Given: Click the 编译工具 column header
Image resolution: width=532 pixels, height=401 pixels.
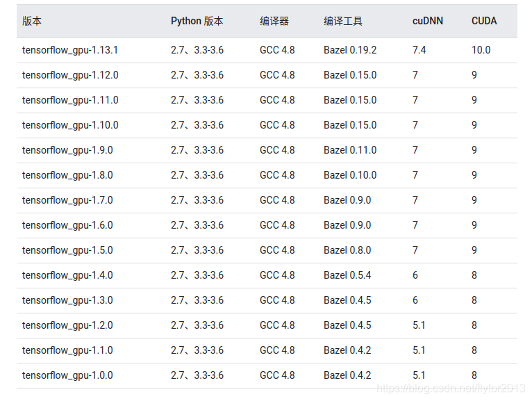Looking at the screenshot, I should tap(343, 21).
